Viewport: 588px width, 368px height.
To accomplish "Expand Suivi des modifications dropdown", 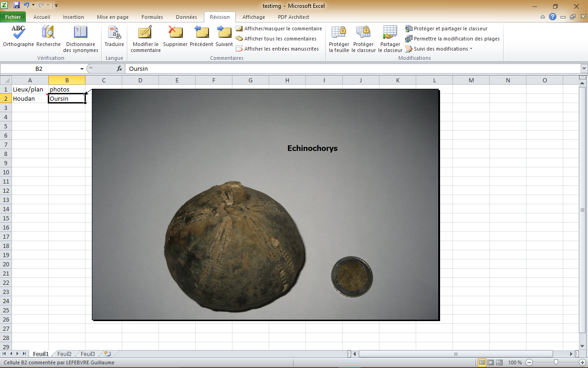I will [471, 49].
